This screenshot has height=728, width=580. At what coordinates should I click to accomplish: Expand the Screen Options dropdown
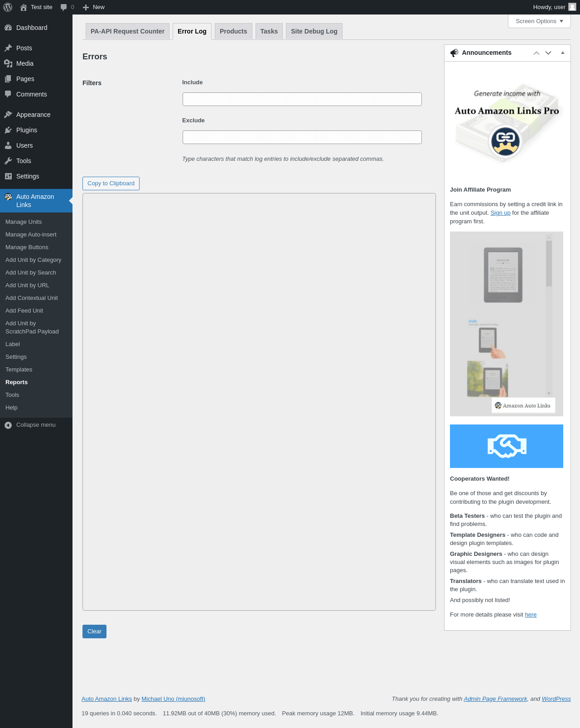point(539,21)
